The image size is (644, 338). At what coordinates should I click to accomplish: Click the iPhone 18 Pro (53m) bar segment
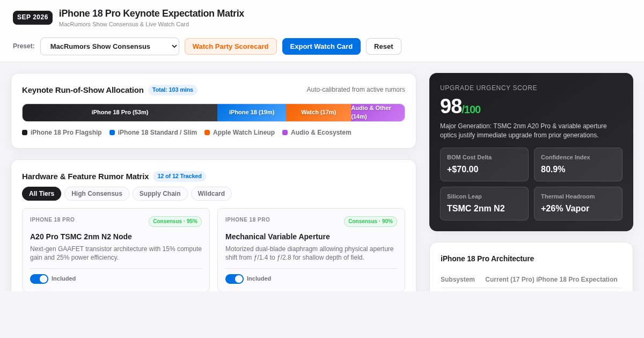(x=120, y=113)
